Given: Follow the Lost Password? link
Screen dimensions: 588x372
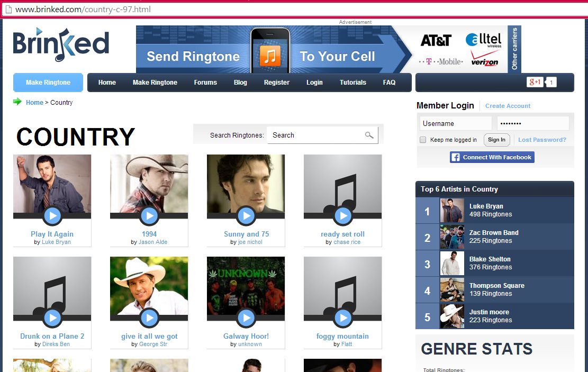Looking at the screenshot, I should [542, 140].
